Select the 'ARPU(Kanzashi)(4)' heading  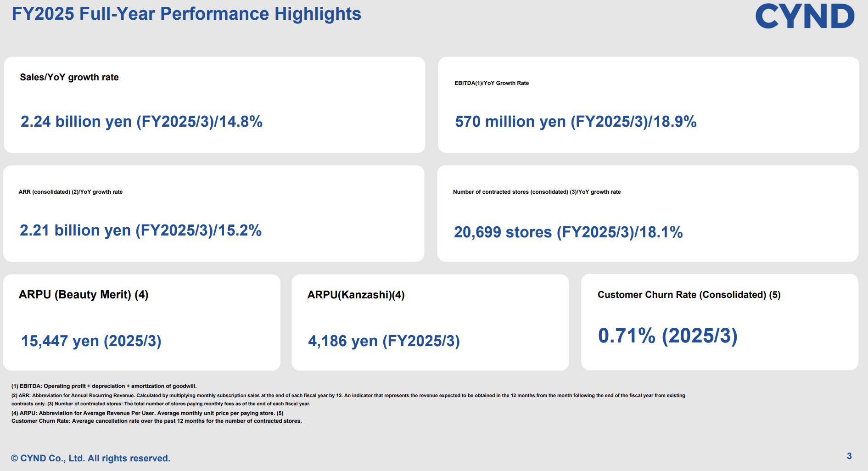356,295
